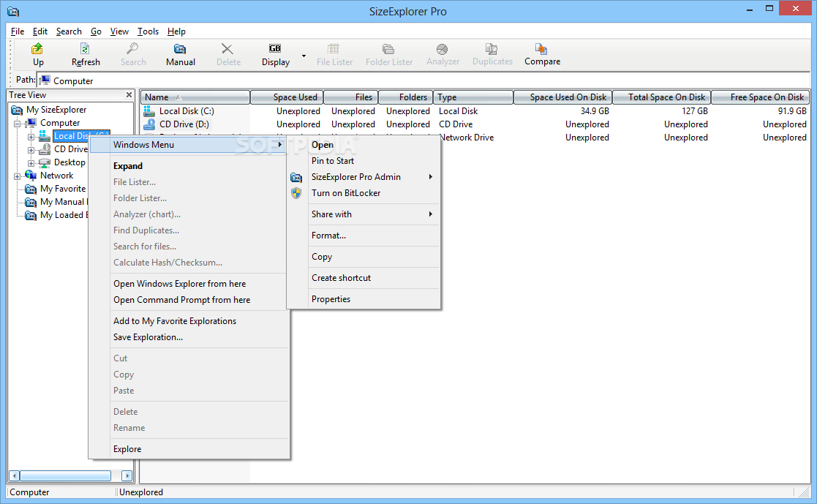Image resolution: width=817 pixels, height=504 pixels.
Task: Click the Desktop icon in tree view
Action: pyautogui.click(x=45, y=162)
